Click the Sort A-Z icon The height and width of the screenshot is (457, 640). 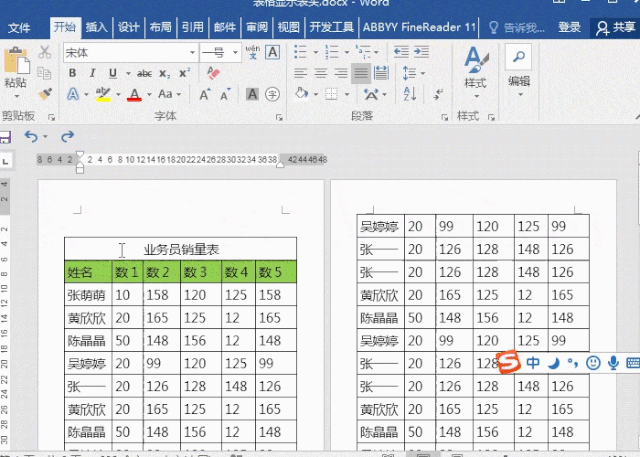(409, 94)
